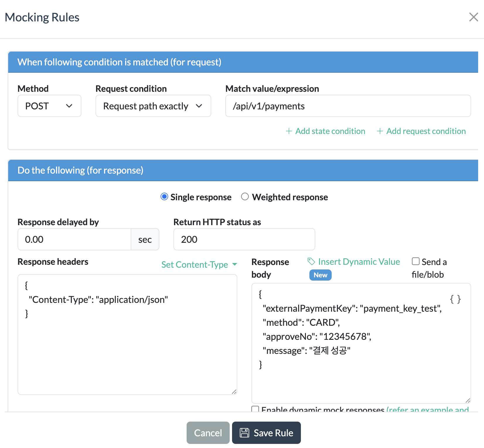
Task: Open the Set Content-Type dropdown
Action: click(x=199, y=265)
